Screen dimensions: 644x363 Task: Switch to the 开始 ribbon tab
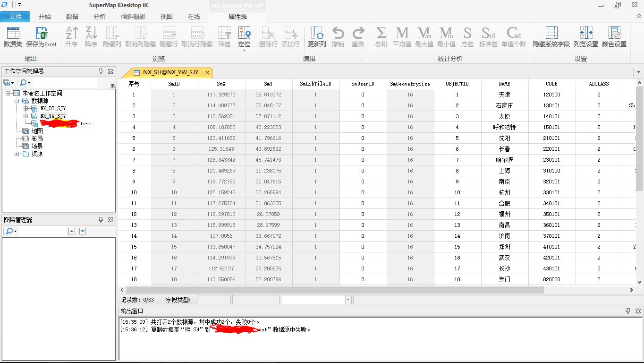(45, 17)
